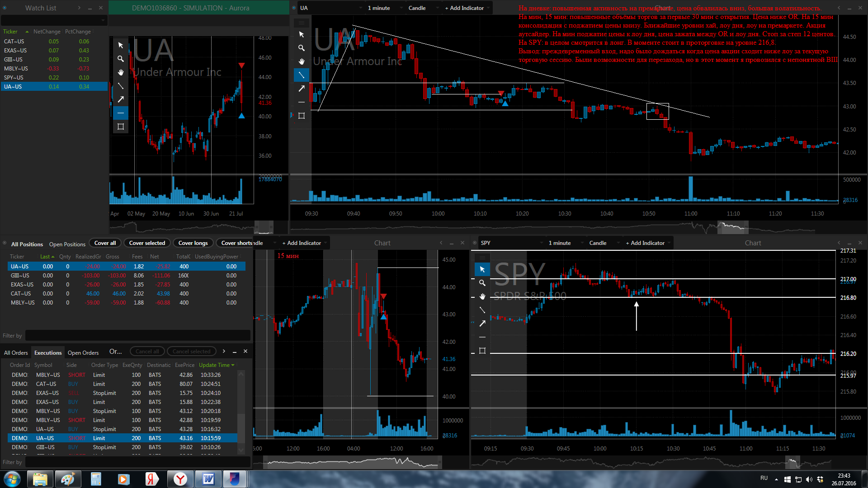Open Microsoft Word from taskbar
The width and height of the screenshot is (868, 488).
[x=208, y=479]
